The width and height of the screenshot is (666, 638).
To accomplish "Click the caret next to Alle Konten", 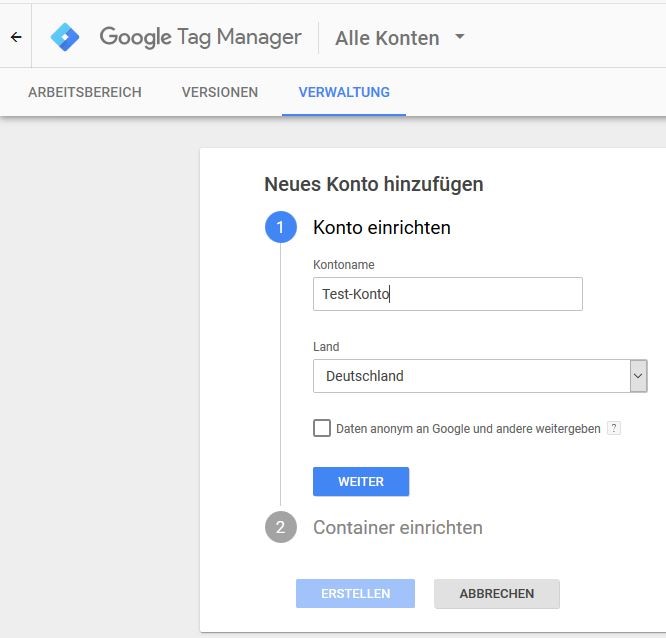I will coord(460,37).
